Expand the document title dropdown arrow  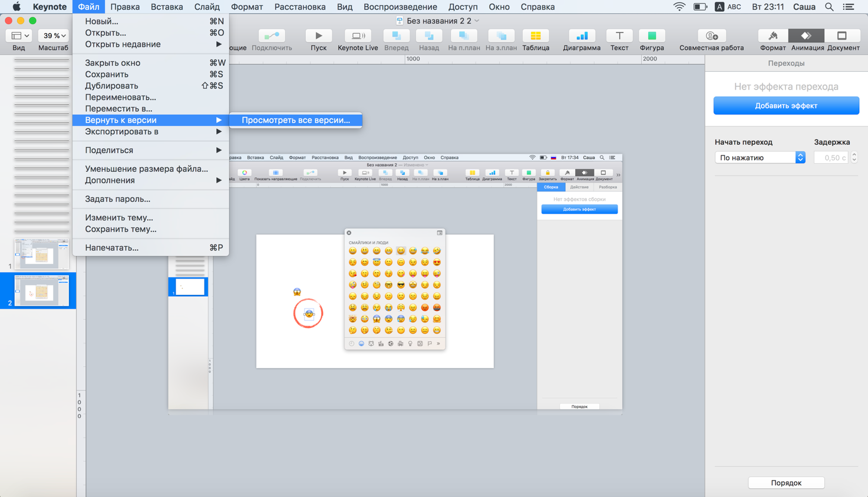click(x=477, y=21)
